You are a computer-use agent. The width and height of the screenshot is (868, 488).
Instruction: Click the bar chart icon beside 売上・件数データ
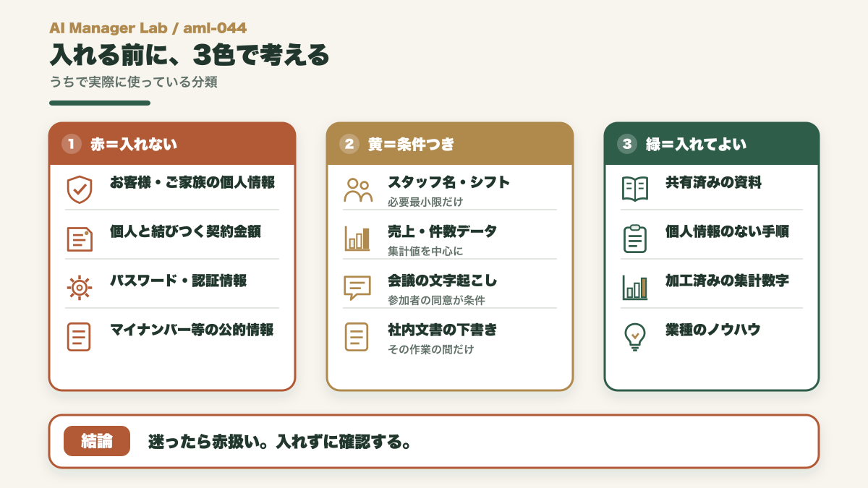357,239
